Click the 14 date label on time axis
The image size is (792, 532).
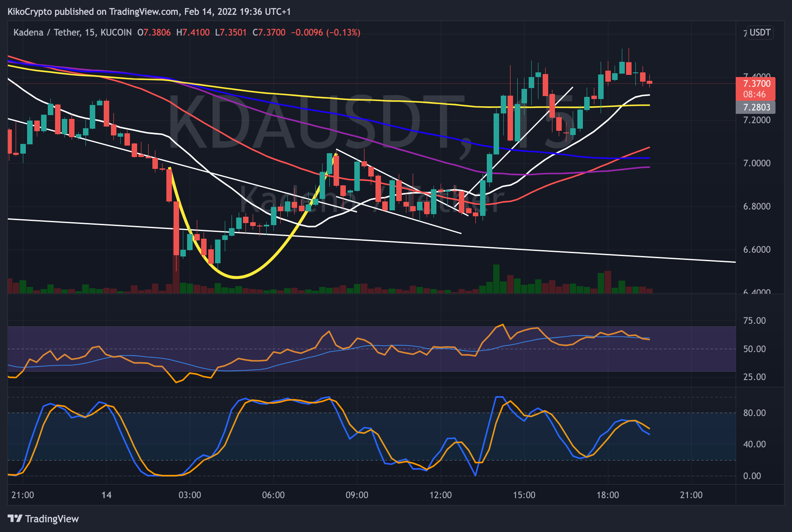(x=107, y=495)
